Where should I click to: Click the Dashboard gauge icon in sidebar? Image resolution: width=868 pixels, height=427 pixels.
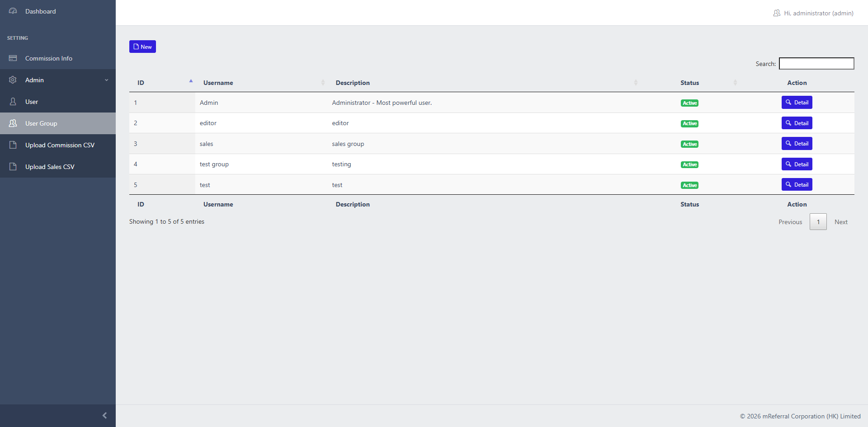[x=13, y=11]
